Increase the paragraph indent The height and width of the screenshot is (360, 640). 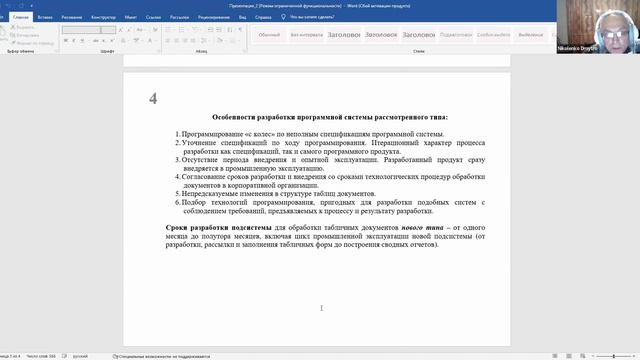219,29
